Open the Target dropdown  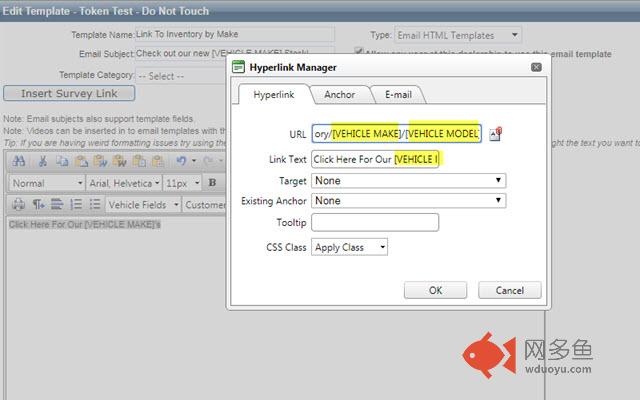pos(409,180)
